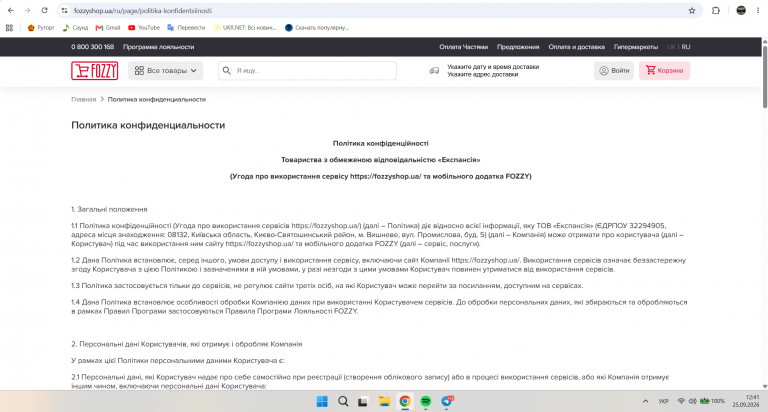This screenshot has width=768, height=412.
Task: Reload the page with the refresh icon
Action: (x=44, y=10)
